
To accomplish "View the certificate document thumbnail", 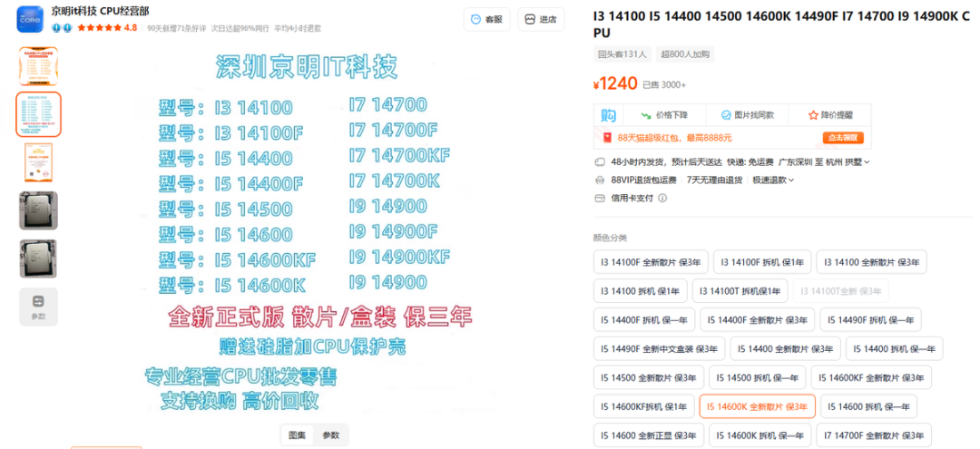I will pyautogui.click(x=38, y=162).
